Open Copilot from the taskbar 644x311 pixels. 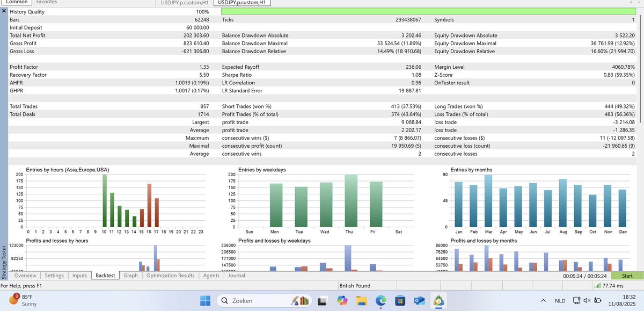point(342,301)
